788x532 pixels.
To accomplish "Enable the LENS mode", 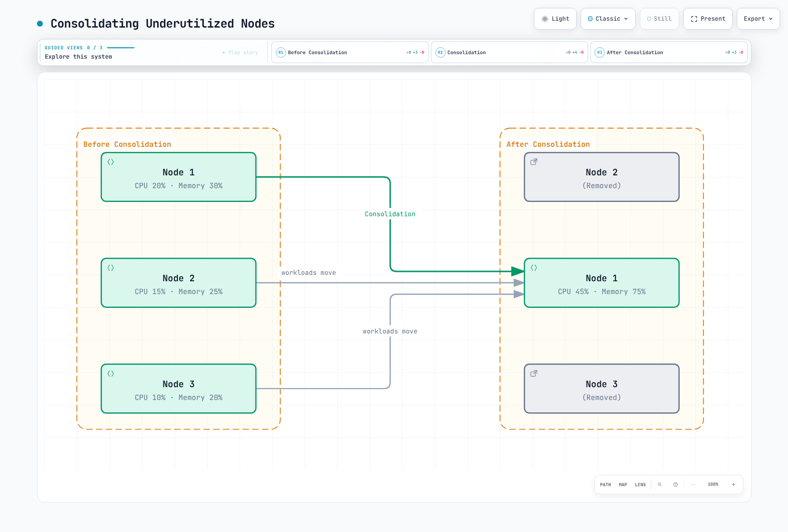I will [640, 485].
